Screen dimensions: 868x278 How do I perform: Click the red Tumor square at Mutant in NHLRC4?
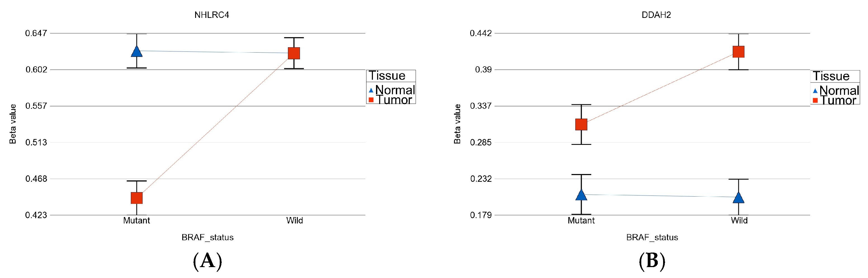(136, 198)
